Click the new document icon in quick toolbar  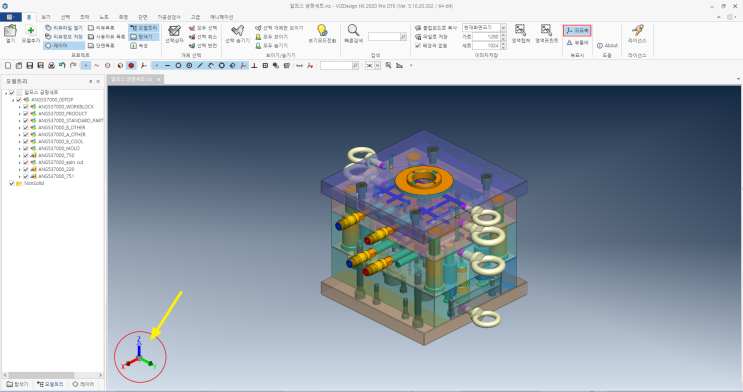point(8,65)
